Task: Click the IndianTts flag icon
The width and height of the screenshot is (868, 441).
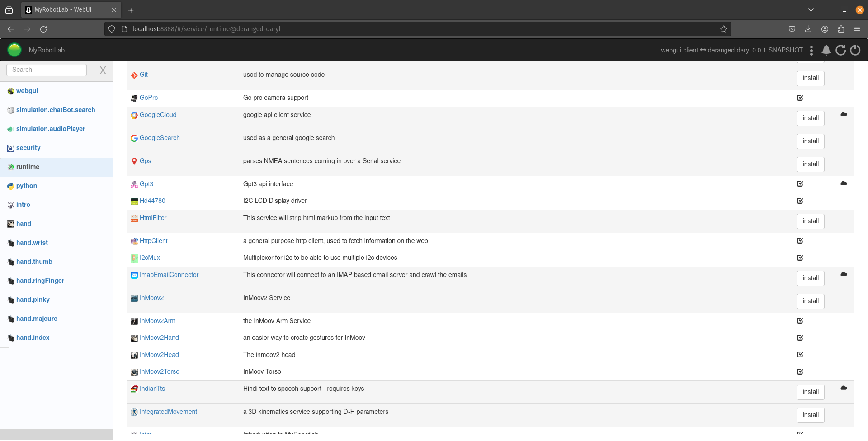Action: pyautogui.click(x=134, y=389)
